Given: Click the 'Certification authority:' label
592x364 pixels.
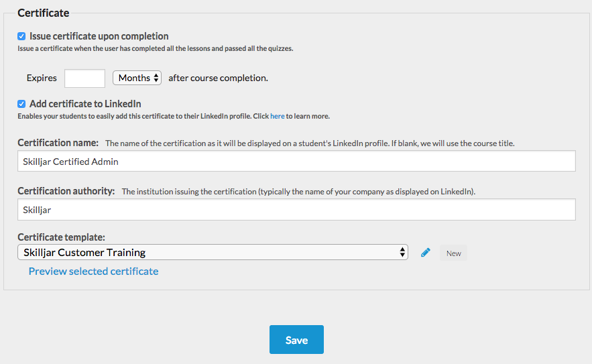Looking at the screenshot, I should click(x=66, y=191).
